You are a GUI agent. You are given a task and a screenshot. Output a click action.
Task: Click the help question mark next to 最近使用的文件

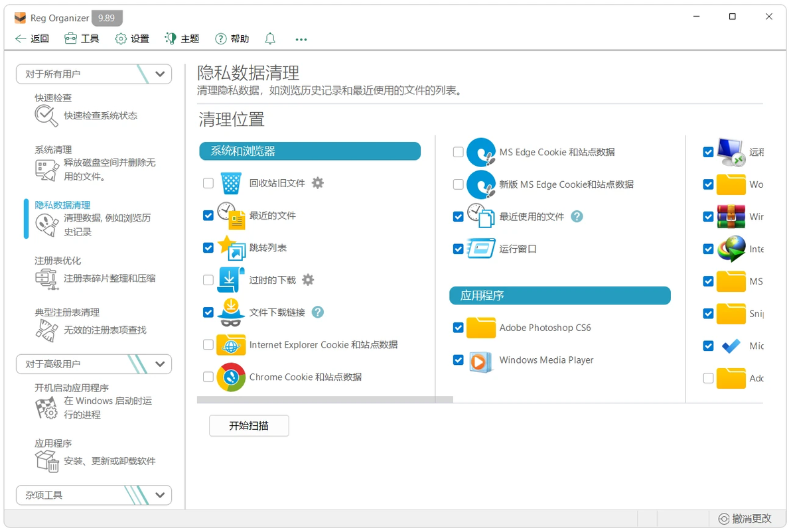click(x=577, y=216)
